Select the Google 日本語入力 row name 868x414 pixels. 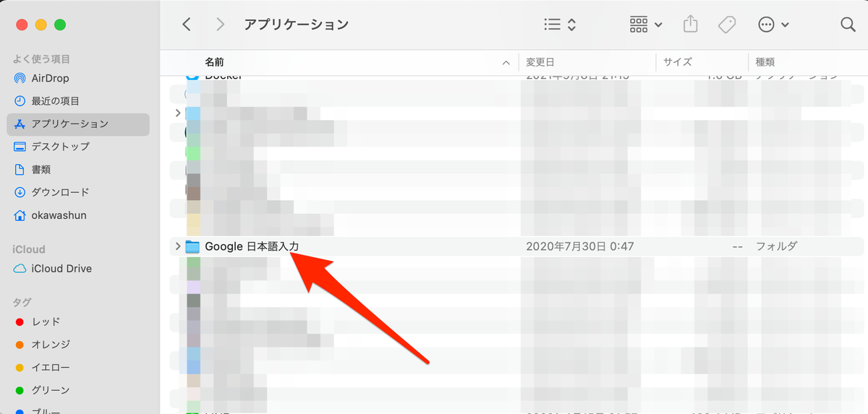tap(252, 246)
